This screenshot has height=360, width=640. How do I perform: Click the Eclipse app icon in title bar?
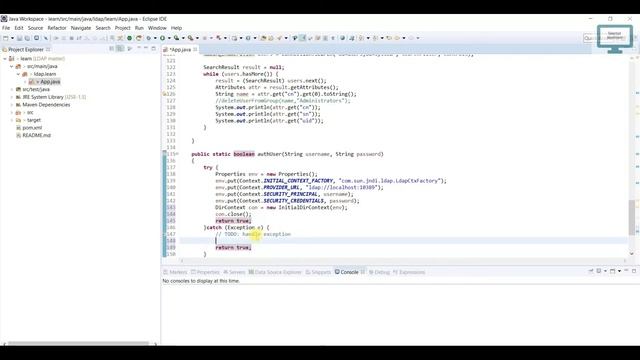coord(4,19)
